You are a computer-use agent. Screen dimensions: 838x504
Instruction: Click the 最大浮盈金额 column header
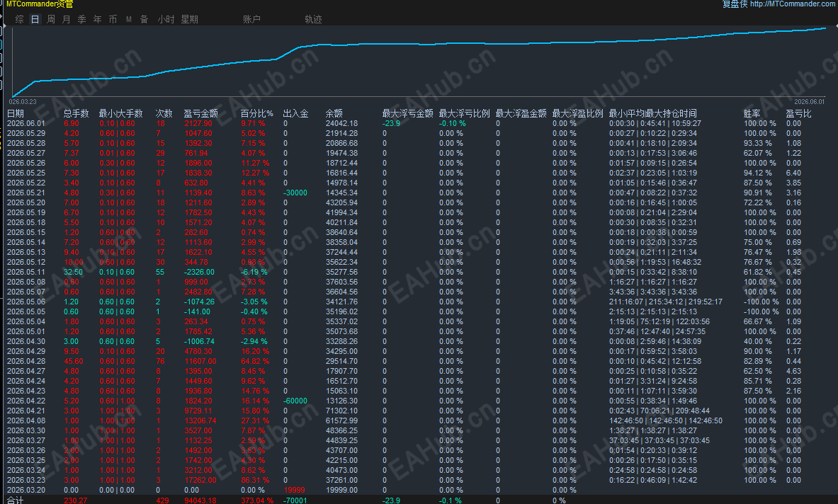coord(521,113)
